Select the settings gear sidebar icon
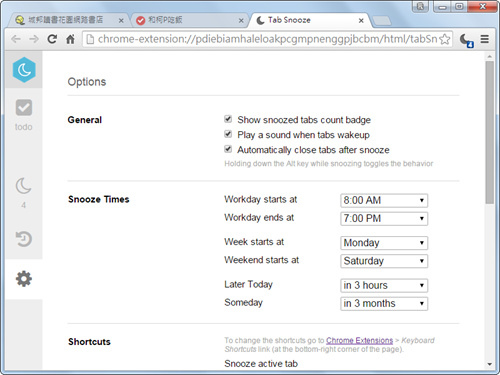Image resolution: width=500 pixels, height=375 pixels. 24,279
